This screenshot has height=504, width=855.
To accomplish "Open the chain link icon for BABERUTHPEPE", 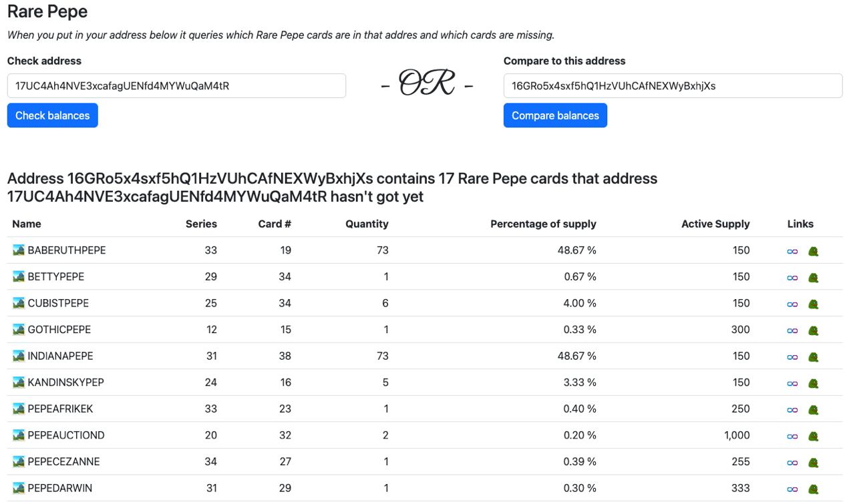I will [792, 251].
